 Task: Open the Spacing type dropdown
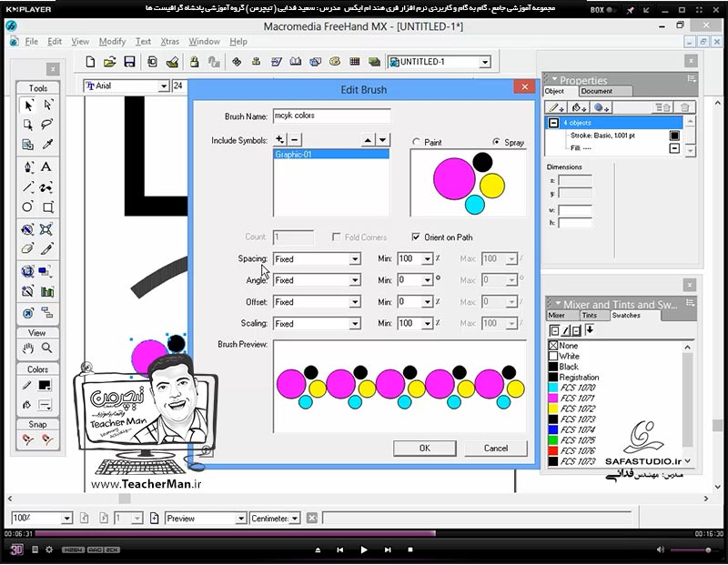coord(355,259)
